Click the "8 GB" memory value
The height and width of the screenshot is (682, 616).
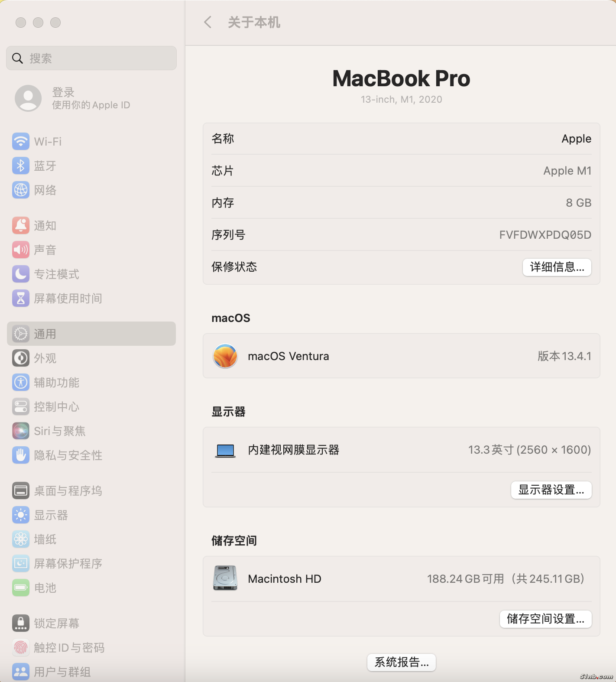tap(578, 203)
